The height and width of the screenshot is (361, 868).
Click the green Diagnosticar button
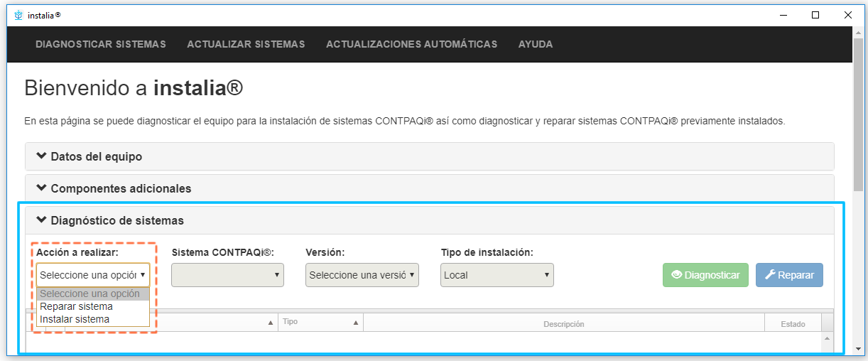(x=705, y=275)
